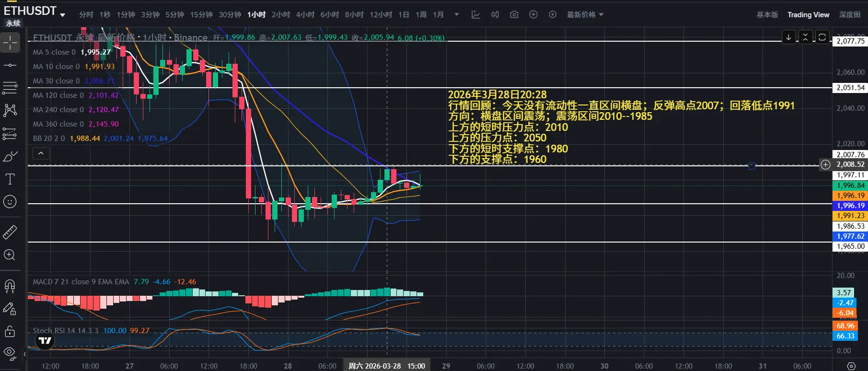
Task: Open the Fibonacci retracement tool
Action: [x=10, y=88]
